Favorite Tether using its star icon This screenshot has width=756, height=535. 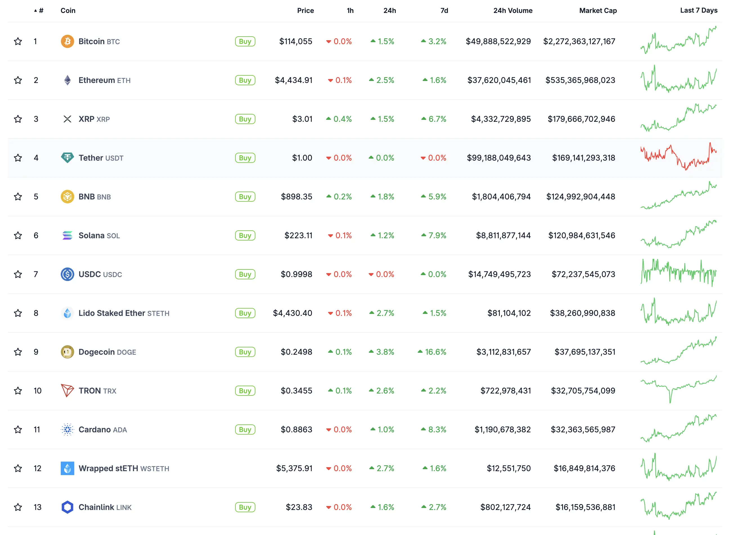(18, 158)
